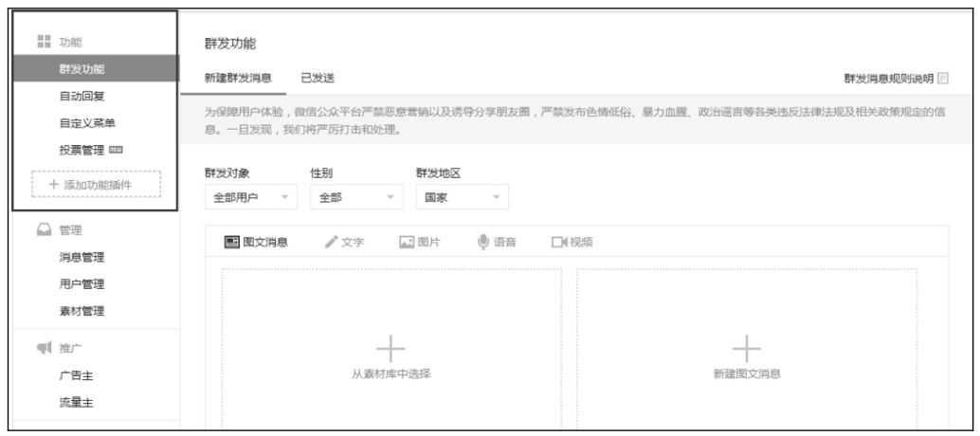Click the 添加功能插件 button
The height and width of the screenshot is (436, 980).
pyautogui.click(x=96, y=184)
